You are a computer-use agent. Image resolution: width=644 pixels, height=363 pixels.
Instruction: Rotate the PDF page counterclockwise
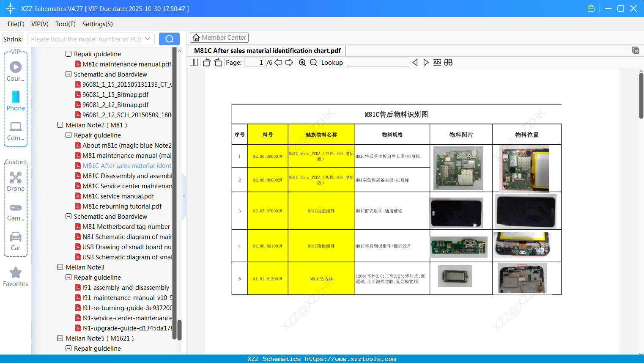pos(206,62)
